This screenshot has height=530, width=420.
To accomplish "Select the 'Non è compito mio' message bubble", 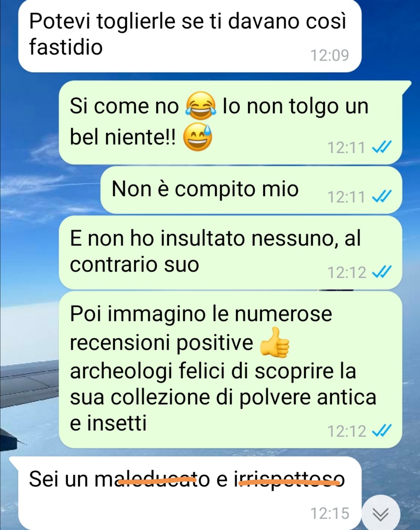I will click(x=251, y=190).
